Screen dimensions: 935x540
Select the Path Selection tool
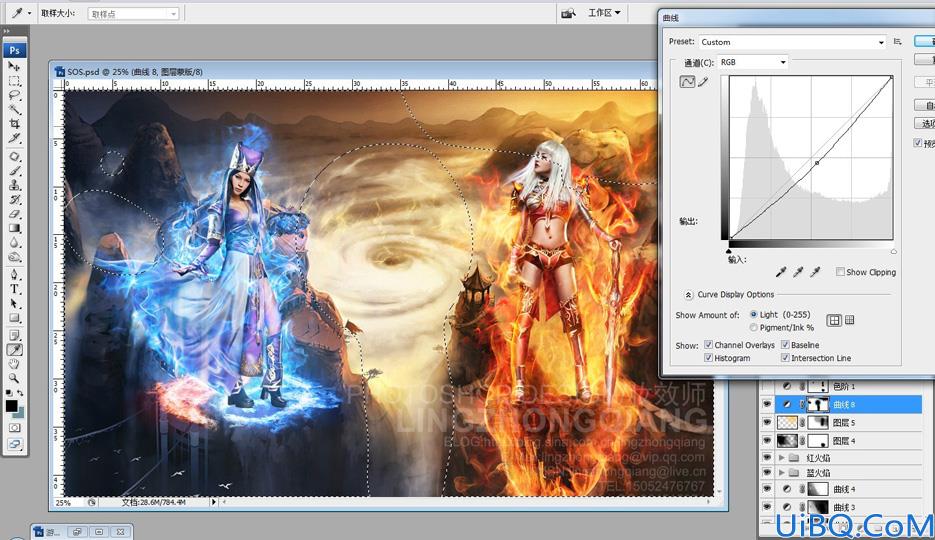[14, 303]
